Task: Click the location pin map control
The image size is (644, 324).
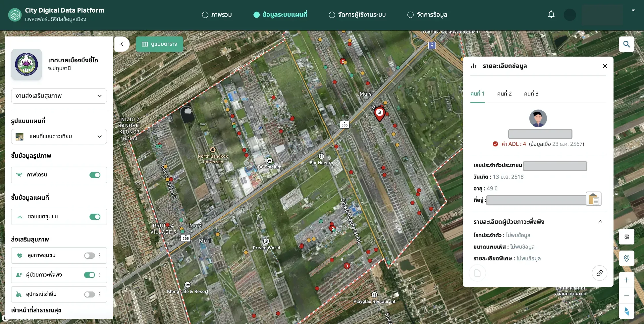Action: click(x=626, y=258)
